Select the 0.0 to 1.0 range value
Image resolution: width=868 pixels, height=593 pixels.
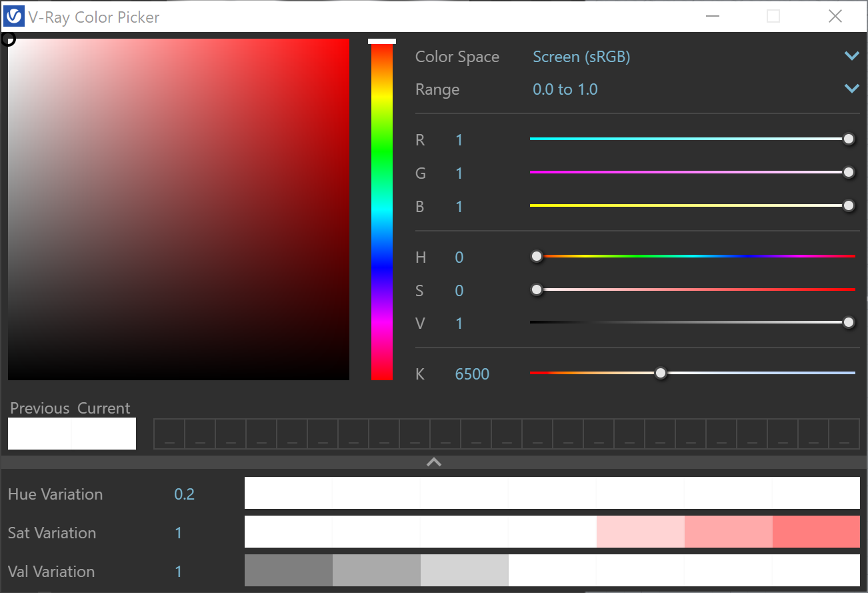[x=565, y=89]
